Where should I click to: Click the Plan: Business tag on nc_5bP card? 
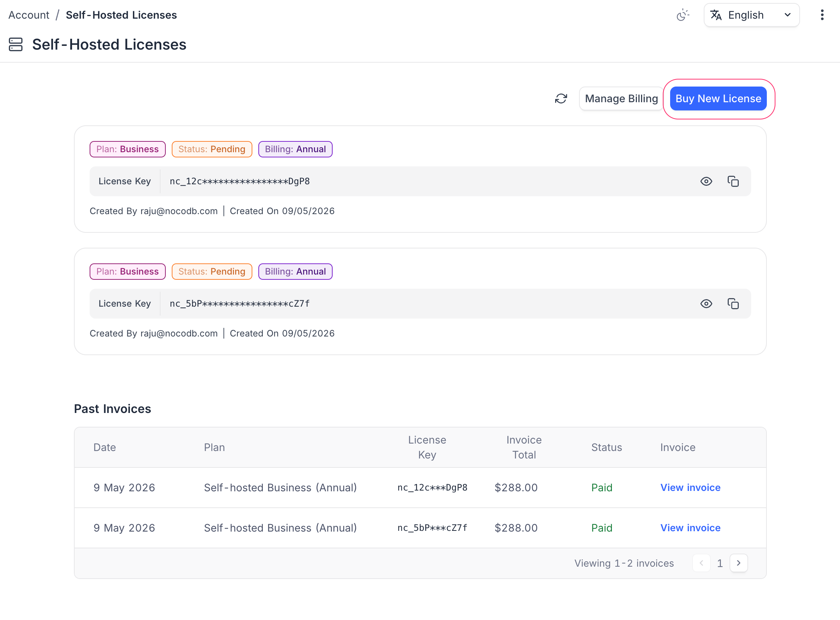pos(128,271)
